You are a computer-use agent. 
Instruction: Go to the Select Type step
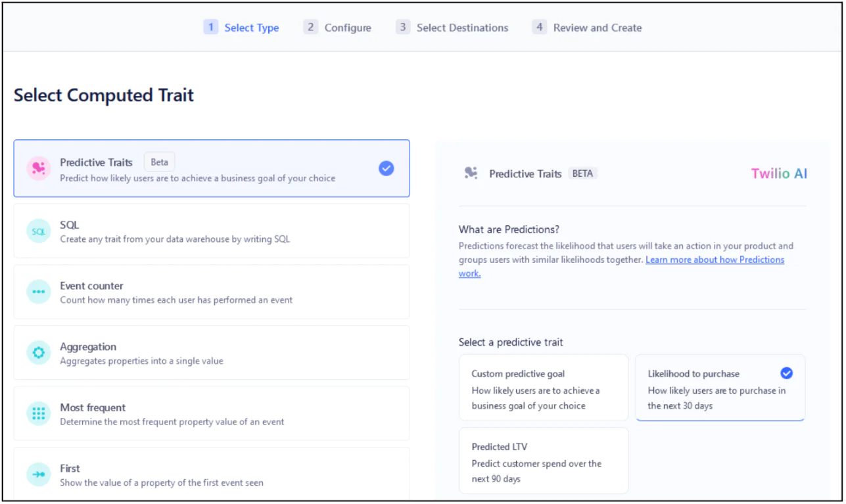(x=242, y=28)
